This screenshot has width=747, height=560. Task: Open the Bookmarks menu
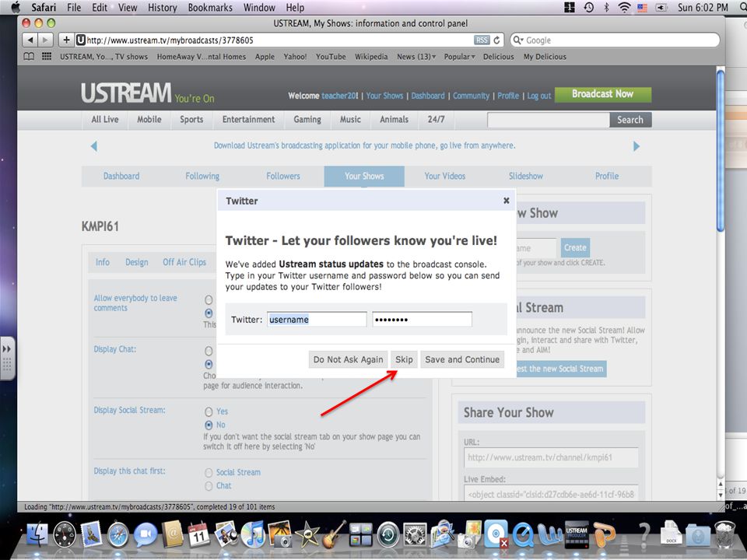tap(210, 7)
